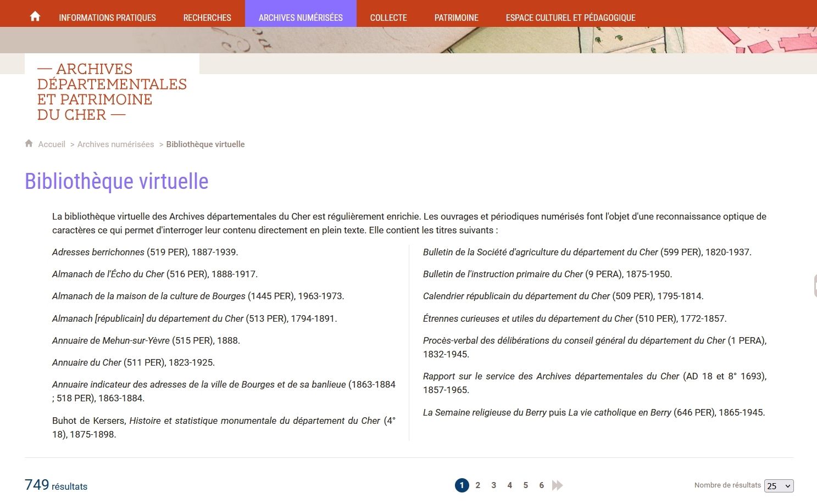Open the COLLECTE menu
The width and height of the screenshot is (817, 504).
pyautogui.click(x=388, y=18)
